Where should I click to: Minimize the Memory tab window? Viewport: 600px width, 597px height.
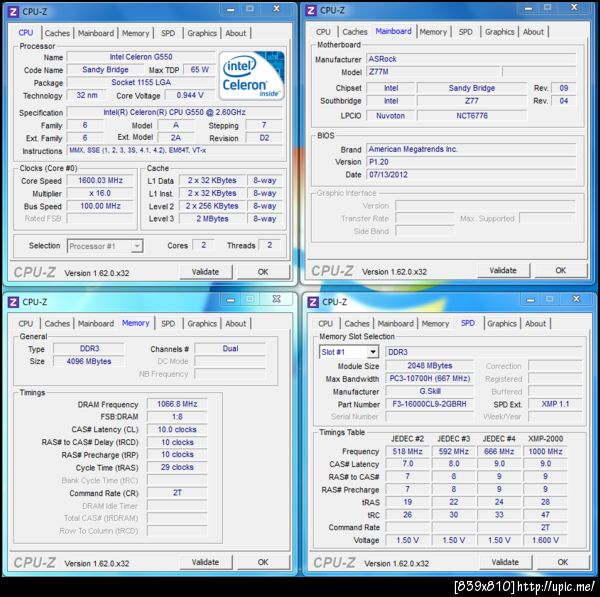[231, 300]
